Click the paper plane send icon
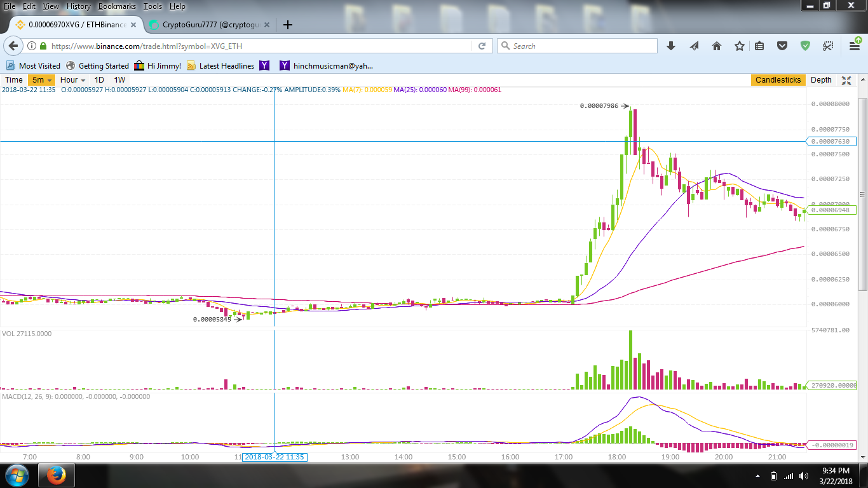Image resolution: width=868 pixels, height=488 pixels. pyautogui.click(x=694, y=46)
